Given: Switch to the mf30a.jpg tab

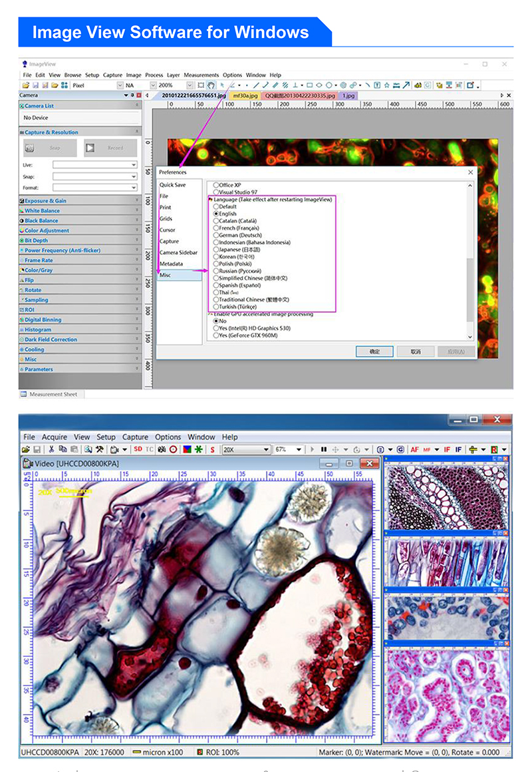Looking at the screenshot, I should pos(244,95).
